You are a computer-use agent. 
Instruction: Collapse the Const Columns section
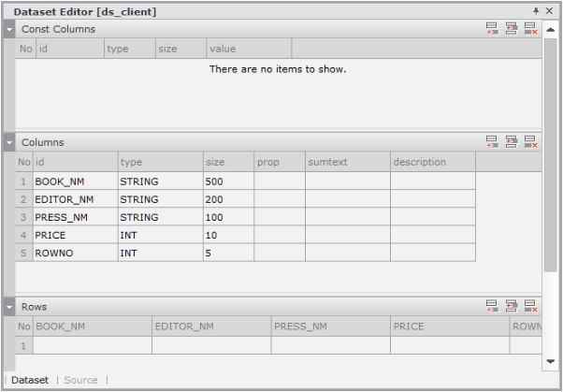pyautogui.click(x=9, y=30)
